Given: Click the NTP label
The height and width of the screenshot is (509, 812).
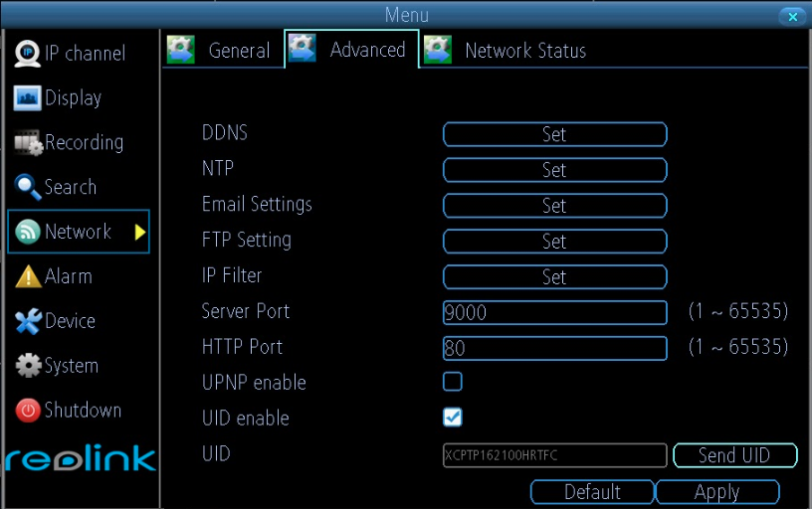Looking at the screenshot, I should coord(218,168).
